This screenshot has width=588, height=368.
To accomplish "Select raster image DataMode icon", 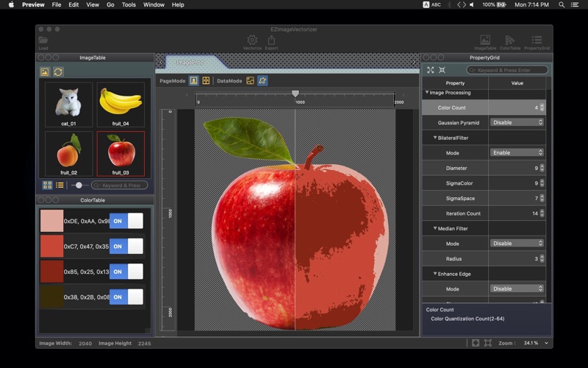I will (x=250, y=81).
